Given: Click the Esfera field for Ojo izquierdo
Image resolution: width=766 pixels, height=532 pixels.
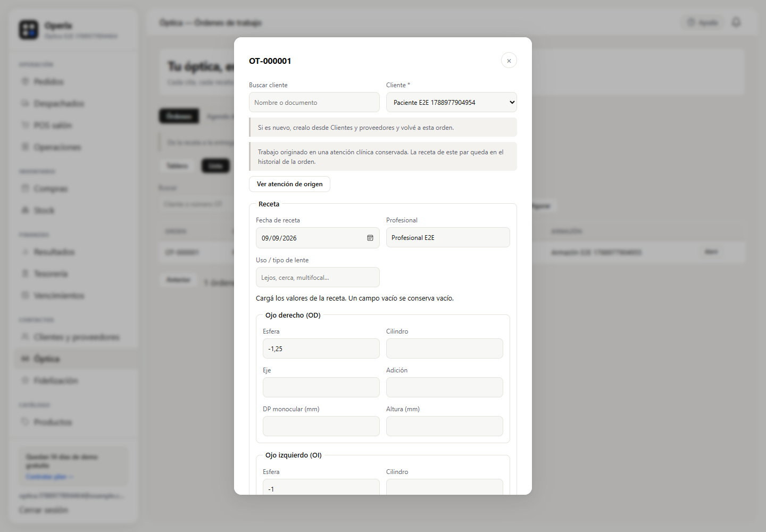Looking at the screenshot, I should [x=321, y=487].
